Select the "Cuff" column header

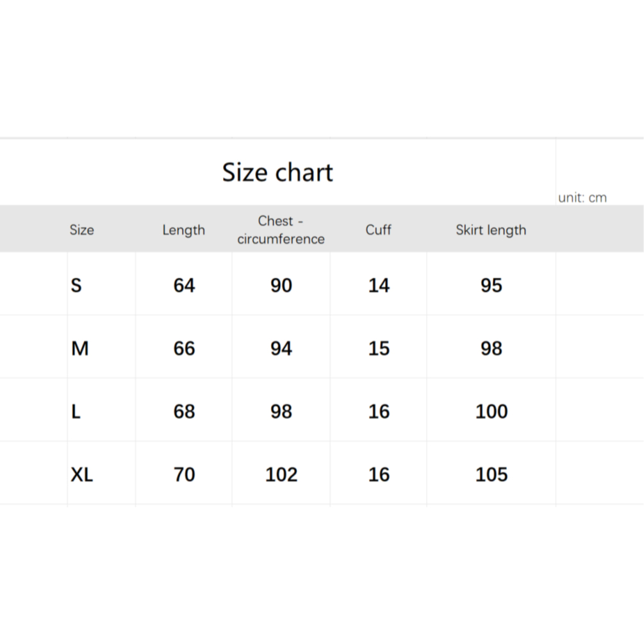pos(378,229)
